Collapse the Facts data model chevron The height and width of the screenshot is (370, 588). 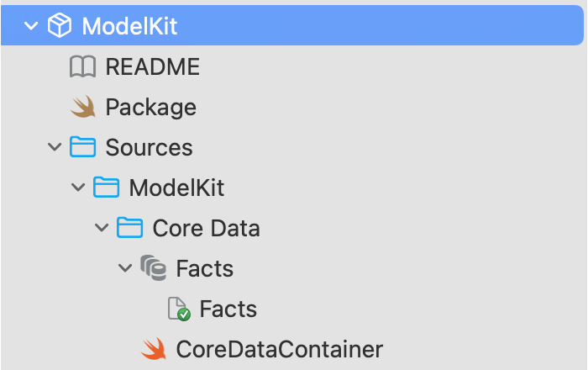point(126,268)
